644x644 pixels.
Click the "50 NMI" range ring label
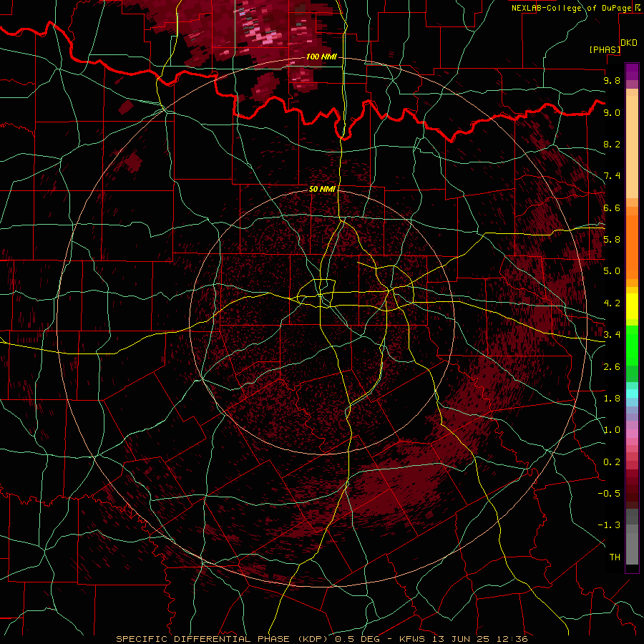tap(322, 189)
